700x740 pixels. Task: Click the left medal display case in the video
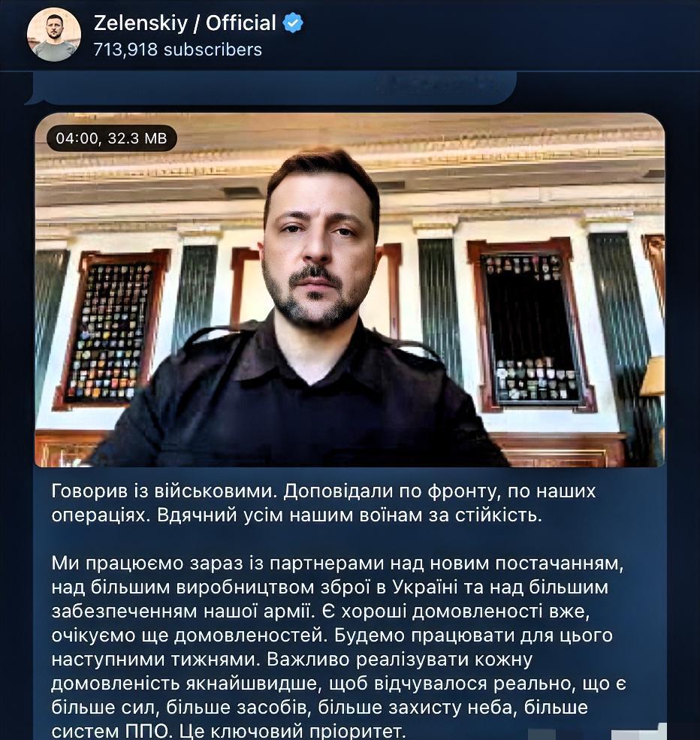(112, 329)
